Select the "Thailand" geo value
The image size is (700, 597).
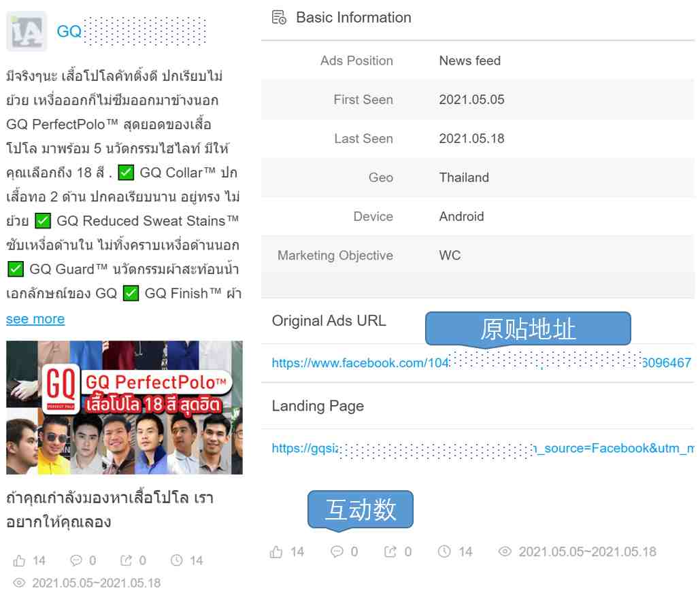464,177
